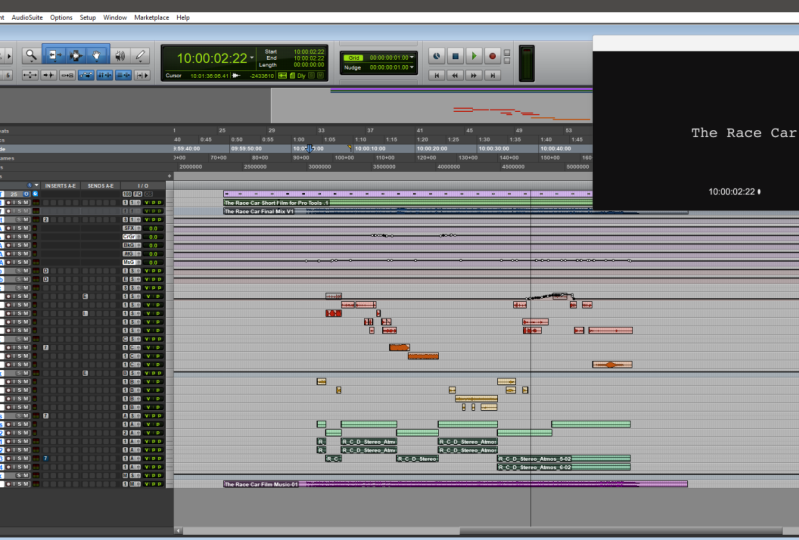Select the Pencil tool
The width and height of the screenshot is (799, 540).
140,56
